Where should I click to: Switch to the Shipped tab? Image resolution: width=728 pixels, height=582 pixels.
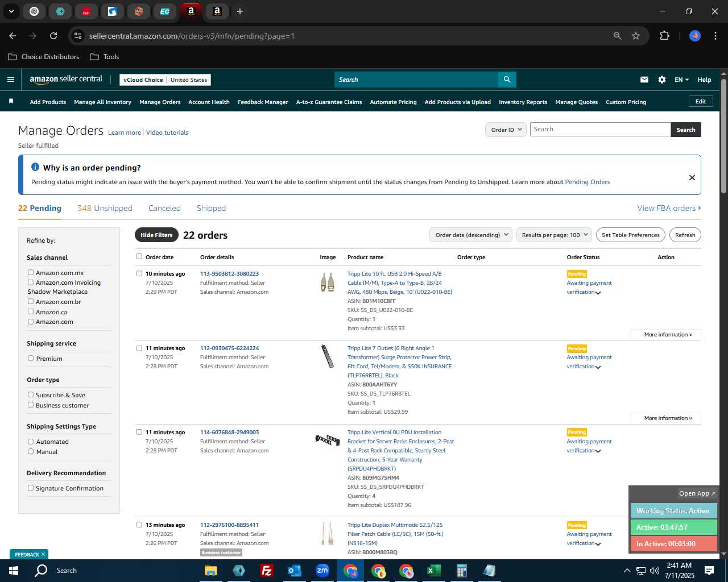pos(211,208)
